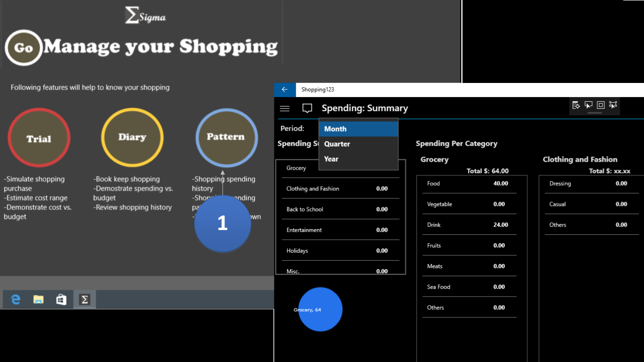
Task: Select the Entertainment summary row
Action: click(340, 230)
